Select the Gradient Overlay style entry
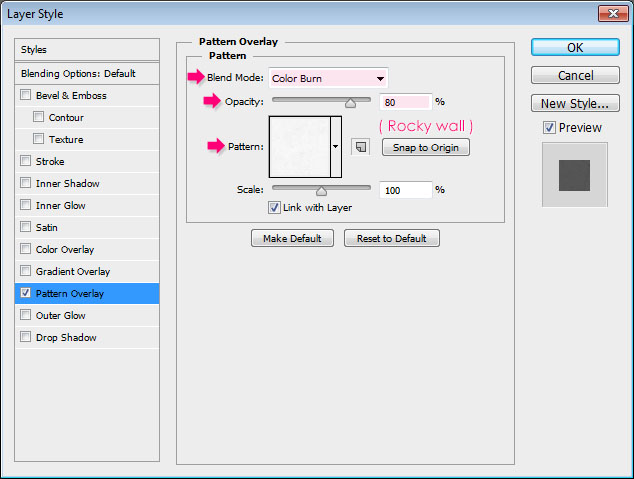The width and height of the screenshot is (634, 479). tap(87, 271)
